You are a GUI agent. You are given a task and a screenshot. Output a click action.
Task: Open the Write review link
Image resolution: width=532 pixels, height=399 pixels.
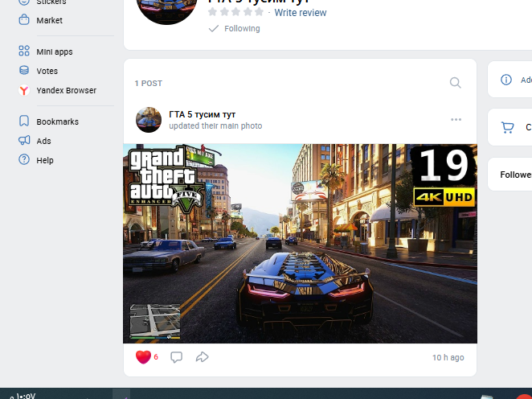click(x=301, y=13)
